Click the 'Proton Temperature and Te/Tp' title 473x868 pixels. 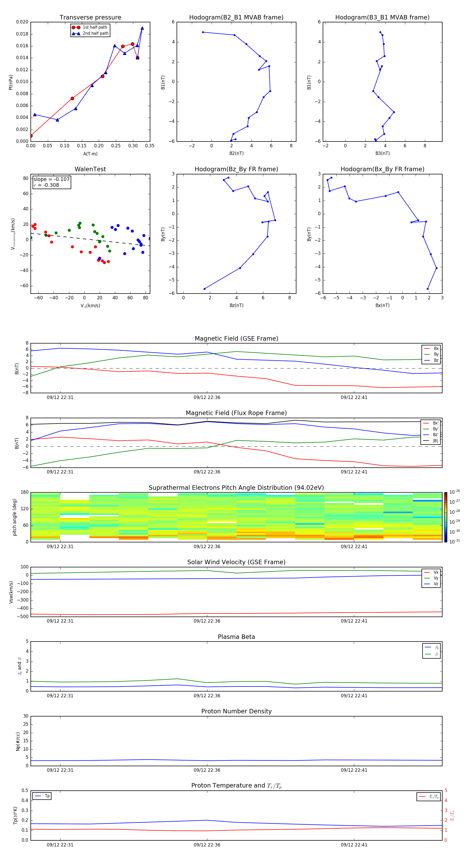(x=236, y=786)
